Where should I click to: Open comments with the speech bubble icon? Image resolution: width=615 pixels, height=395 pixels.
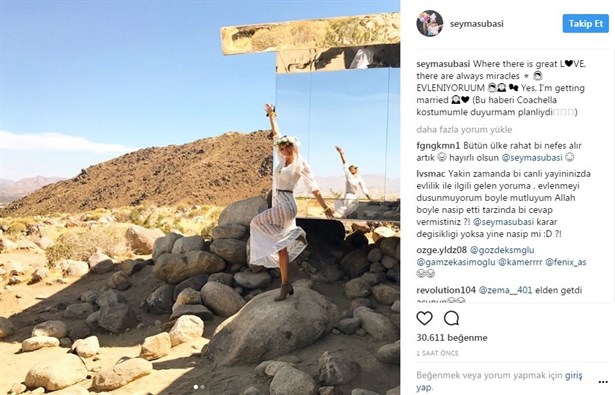tap(451, 318)
